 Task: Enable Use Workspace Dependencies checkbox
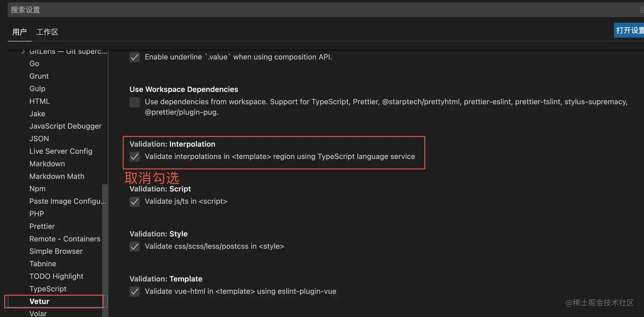pyautogui.click(x=135, y=102)
